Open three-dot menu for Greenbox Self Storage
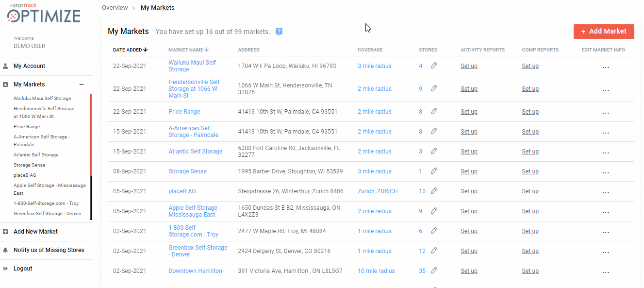The image size is (644, 288). tap(605, 253)
